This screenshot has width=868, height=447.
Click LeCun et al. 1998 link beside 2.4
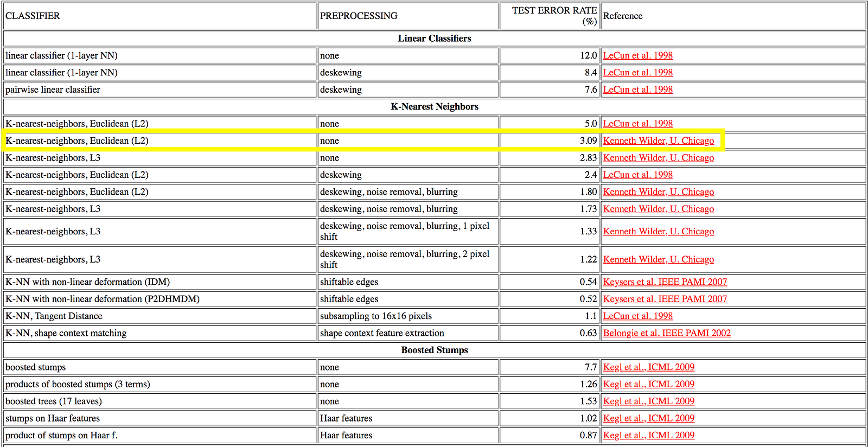pos(637,175)
